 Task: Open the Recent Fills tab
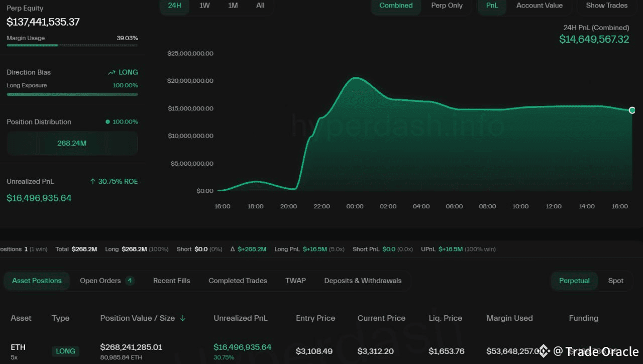(x=171, y=281)
